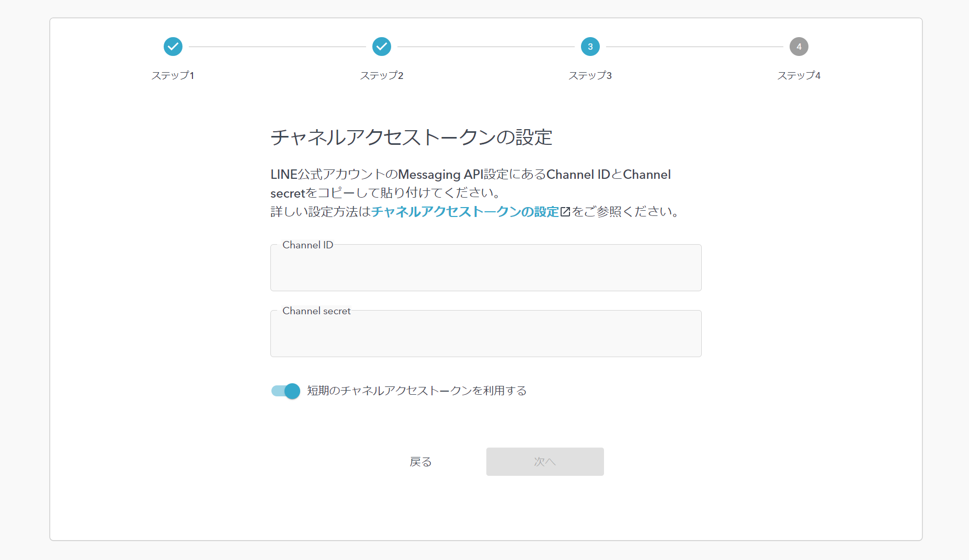Viewport: 969px width, 560px height.
Task: Go back with the 戻る button
Action: tap(420, 462)
